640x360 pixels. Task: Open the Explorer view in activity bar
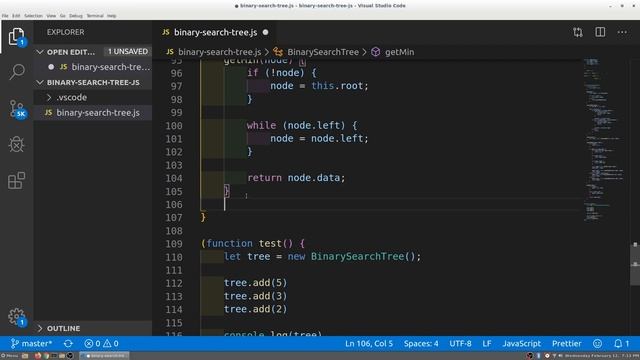(16, 37)
